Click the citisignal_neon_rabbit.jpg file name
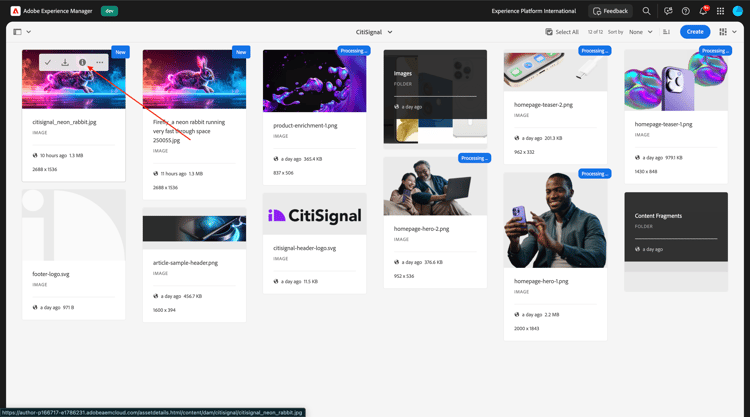Screen dimensions: 750x417 (64, 122)
